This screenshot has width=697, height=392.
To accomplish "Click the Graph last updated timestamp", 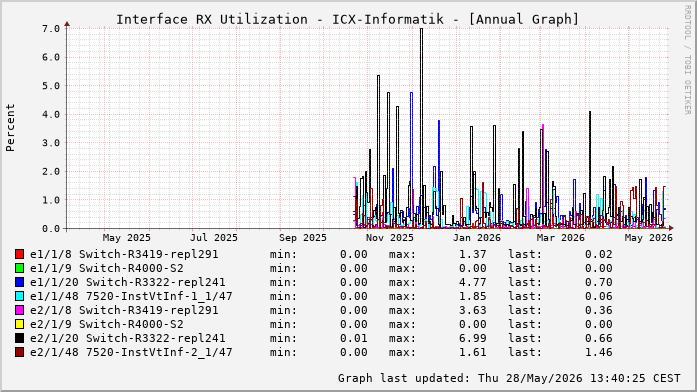I will [x=509, y=378].
